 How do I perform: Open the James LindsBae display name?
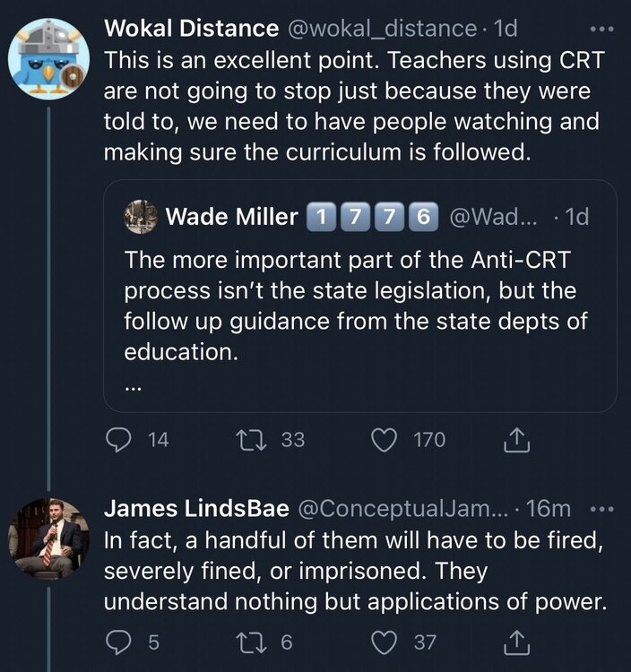[196, 508]
